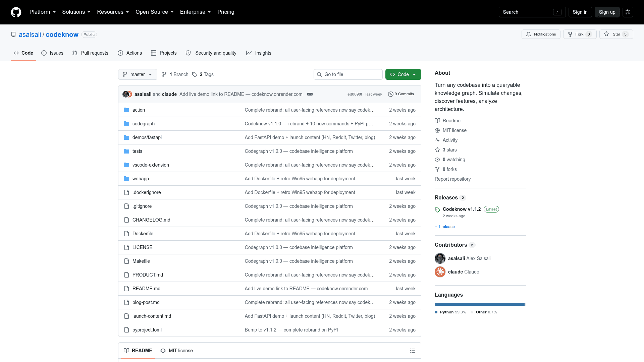The height and width of the screenshot is (362, 644).
Task: Open the webapp folder icon
Action: (x=126, y=179)
